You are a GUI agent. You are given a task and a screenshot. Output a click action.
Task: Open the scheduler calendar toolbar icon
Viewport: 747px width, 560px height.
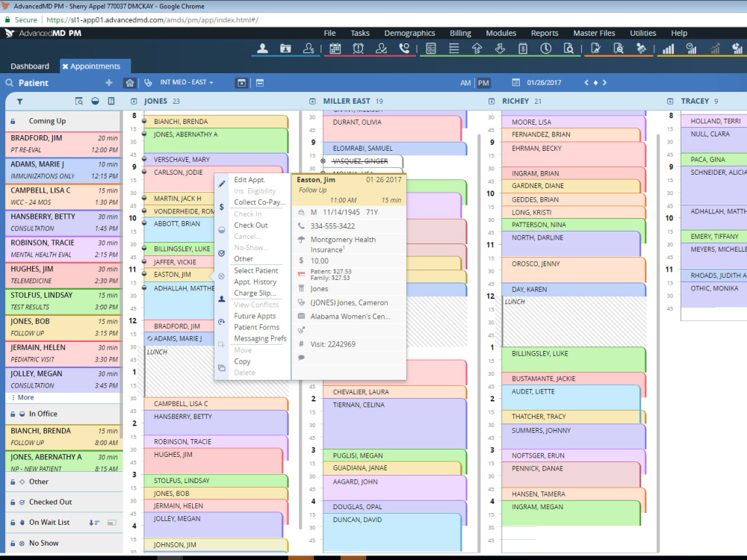(x=335, y=49)
